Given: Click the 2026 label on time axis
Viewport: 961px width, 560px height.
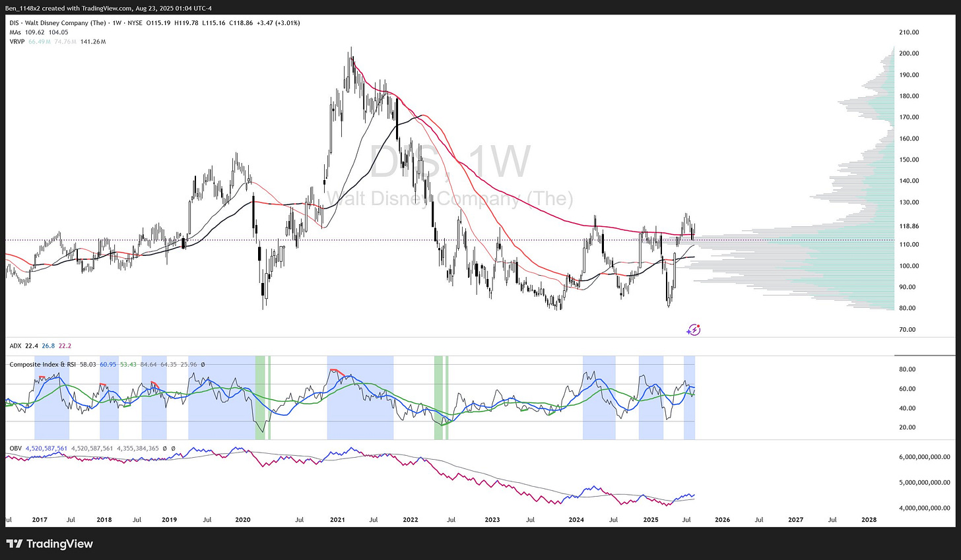Looking at the screenshot, I should tap(723, 520).
